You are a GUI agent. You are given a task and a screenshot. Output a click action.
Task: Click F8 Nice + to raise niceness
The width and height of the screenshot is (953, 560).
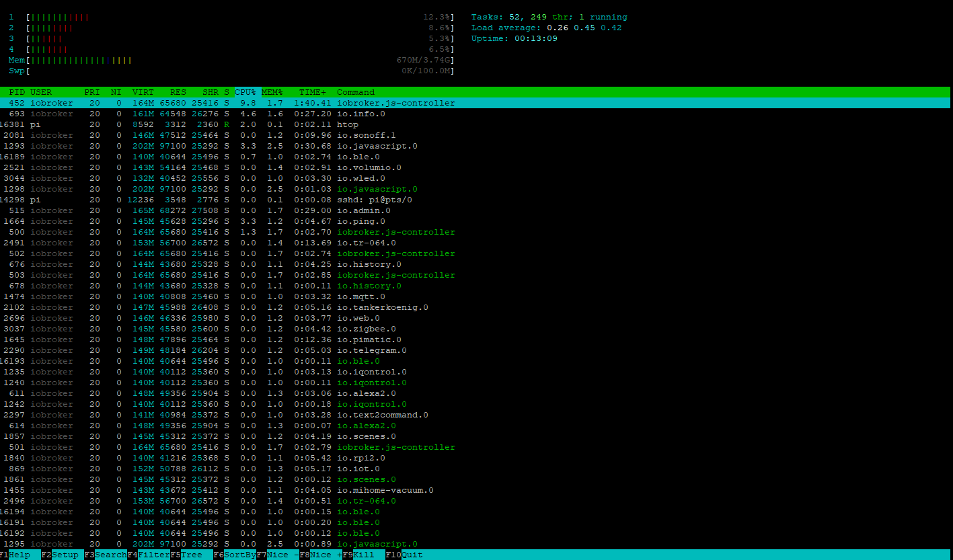(x=321, y=555)
